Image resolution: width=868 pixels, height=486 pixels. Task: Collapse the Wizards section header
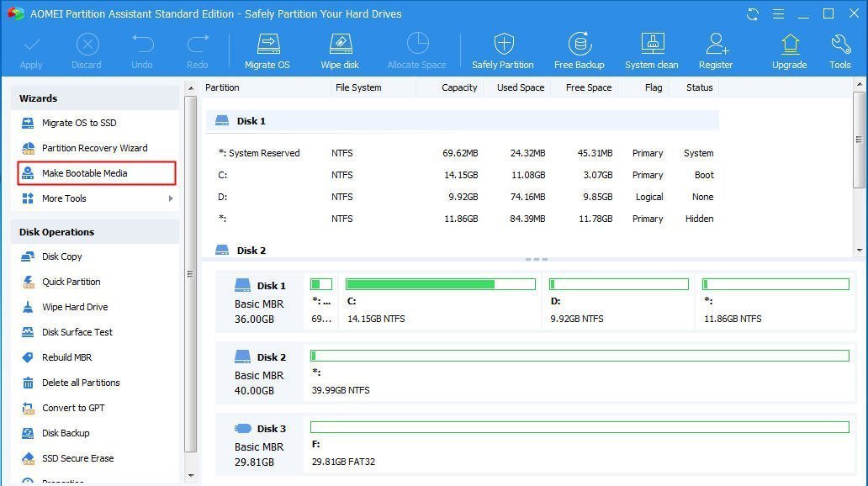(95, 98)
